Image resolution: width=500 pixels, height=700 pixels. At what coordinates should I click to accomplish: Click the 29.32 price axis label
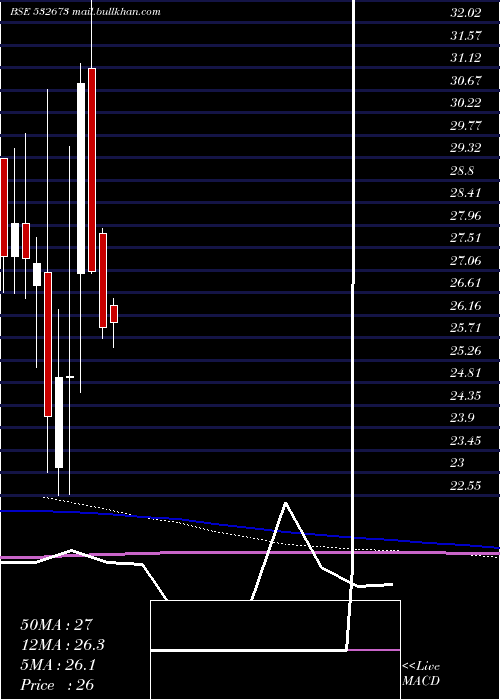pyautogui.click(x=466, y=148)
